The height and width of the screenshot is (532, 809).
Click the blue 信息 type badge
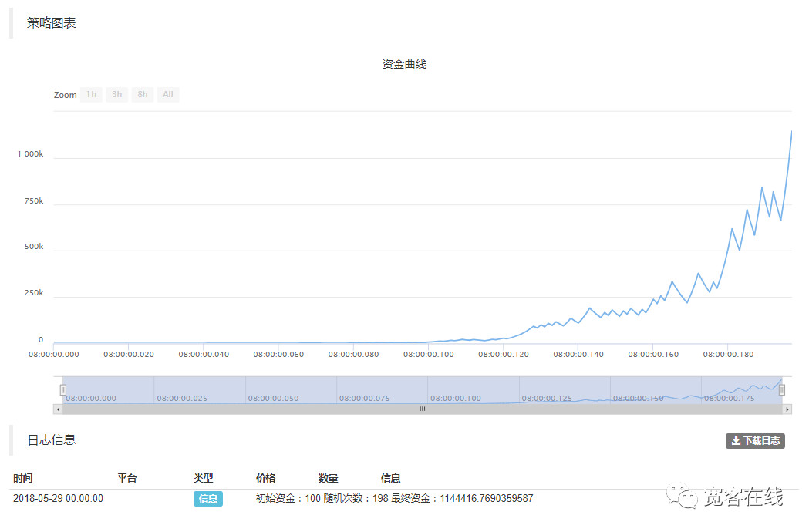pyautogui.click(x=208, y=499)
